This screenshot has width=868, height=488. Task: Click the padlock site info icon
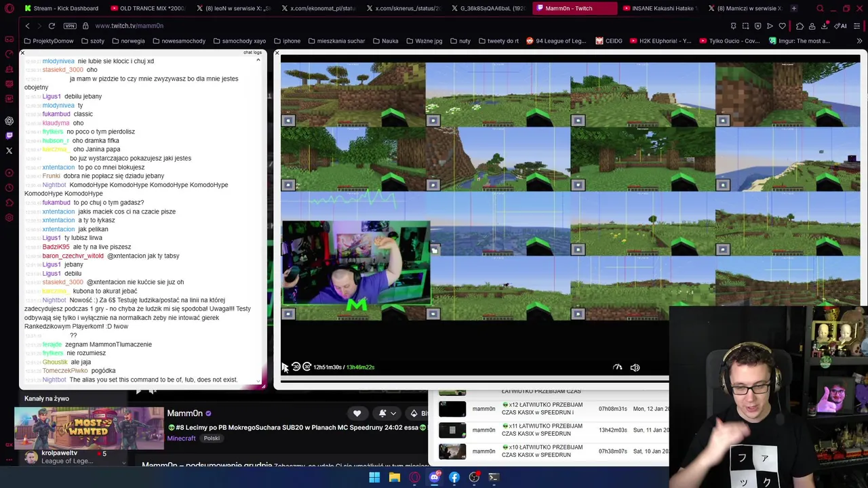click(x=85, y=26)
